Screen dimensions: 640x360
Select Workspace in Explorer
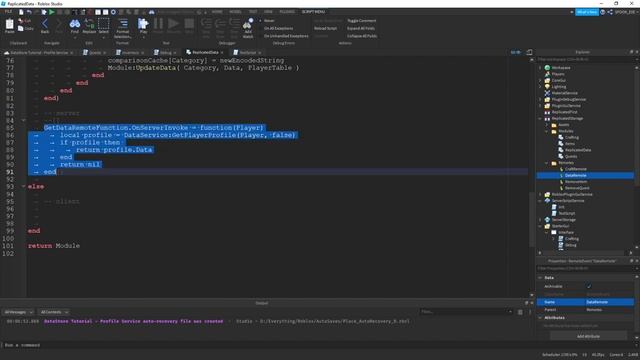[561, 68]
